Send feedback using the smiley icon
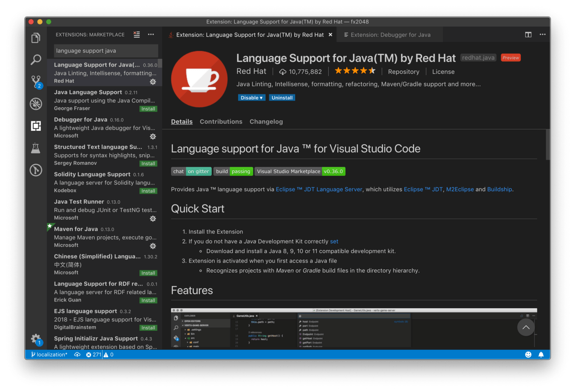575x392 pixels. pos(528,354)
